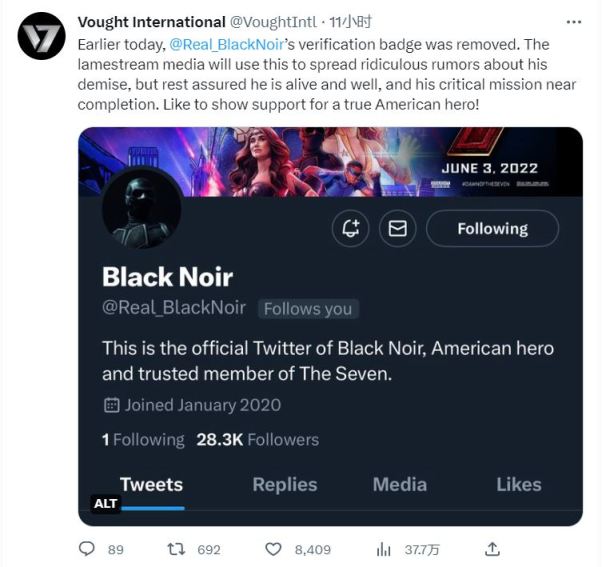Open Vought International profile avatar
The height and width of the screenshot is (567, 602).
tap(41, 37)
